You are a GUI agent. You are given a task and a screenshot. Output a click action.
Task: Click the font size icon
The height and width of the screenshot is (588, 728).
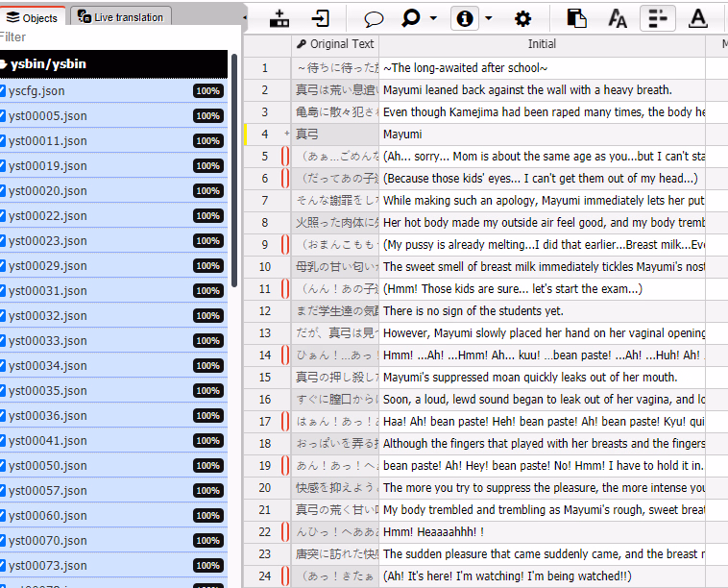(x=618, y=18)
